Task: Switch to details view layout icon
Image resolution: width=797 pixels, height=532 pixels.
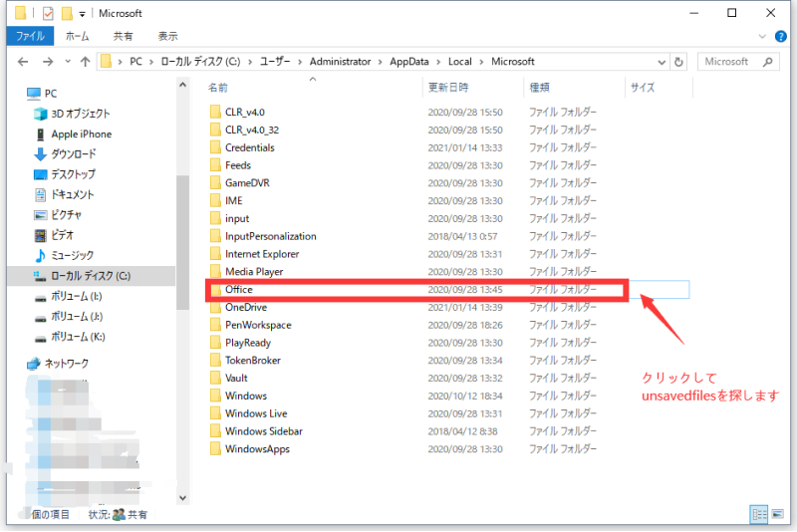Action: click(x=759, y=515)
